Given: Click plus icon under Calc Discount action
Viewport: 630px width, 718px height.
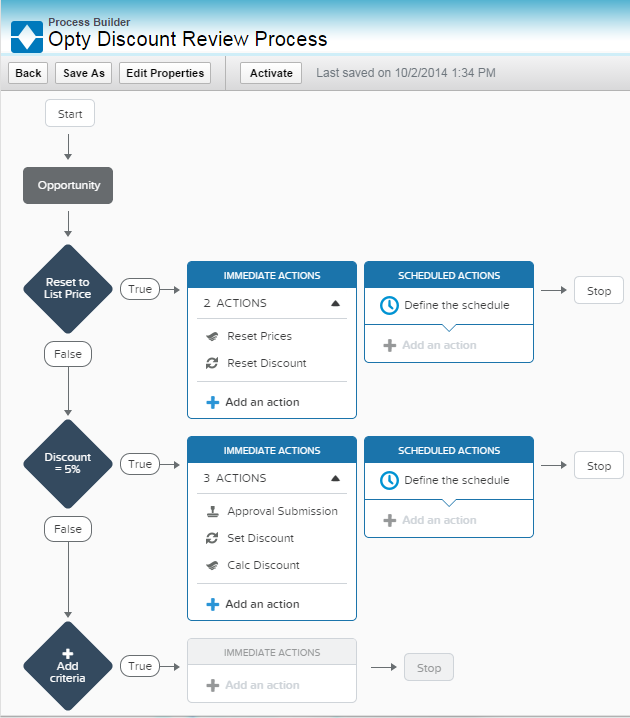Looking at the screenshot, I should 212,604.
